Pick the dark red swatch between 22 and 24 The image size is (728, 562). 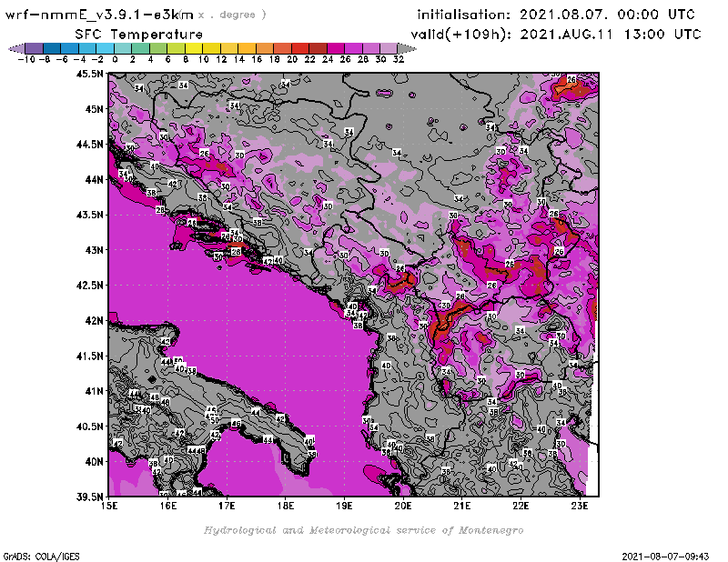318,48
